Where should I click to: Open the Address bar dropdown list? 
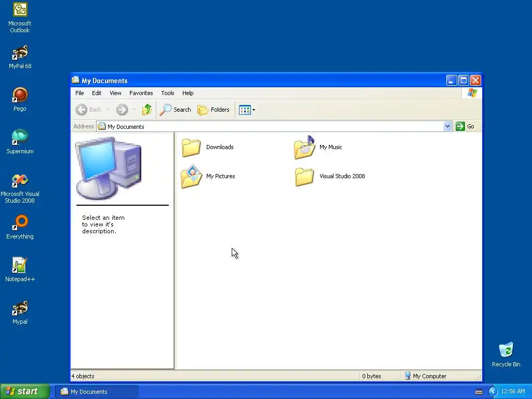[x=447, y=126]
